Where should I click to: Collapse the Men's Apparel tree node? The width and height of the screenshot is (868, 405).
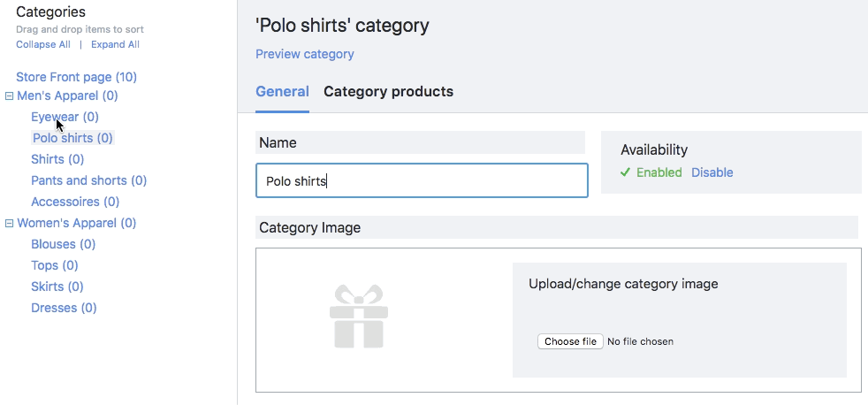point(10,96)
